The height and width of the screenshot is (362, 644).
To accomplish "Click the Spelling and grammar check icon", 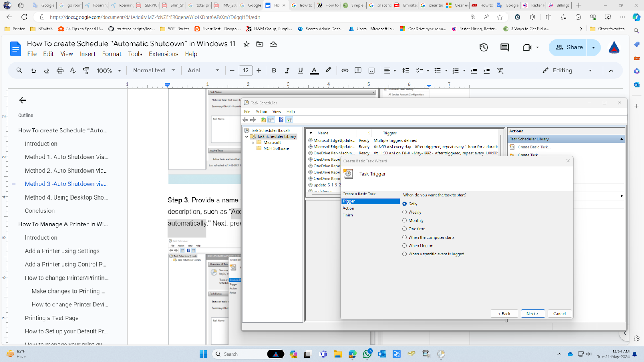I will click(73, 70).
